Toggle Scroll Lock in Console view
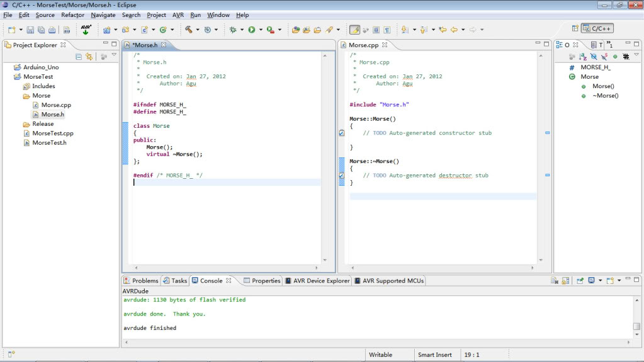 [566, 281]
